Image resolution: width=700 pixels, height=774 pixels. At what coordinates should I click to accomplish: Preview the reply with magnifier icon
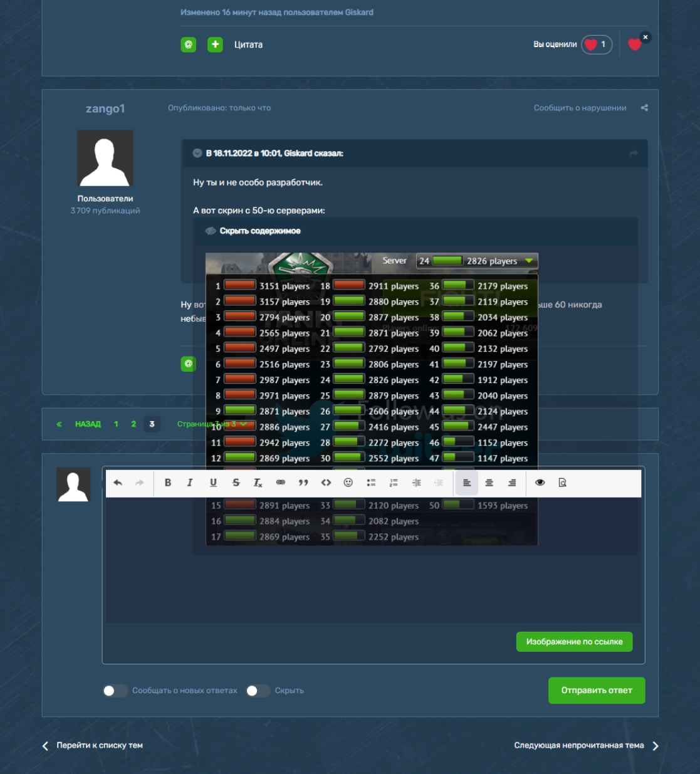pyautogui.click(x=563, y=483)
